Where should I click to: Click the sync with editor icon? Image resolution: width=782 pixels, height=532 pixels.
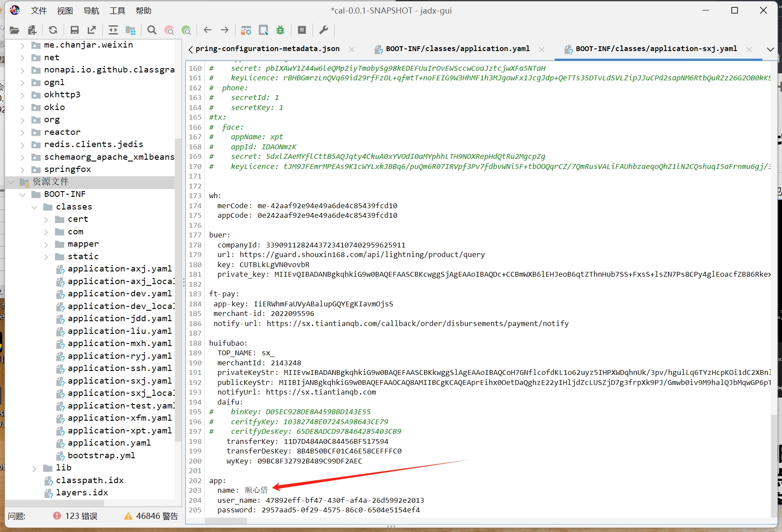click(x=113, y=30)
